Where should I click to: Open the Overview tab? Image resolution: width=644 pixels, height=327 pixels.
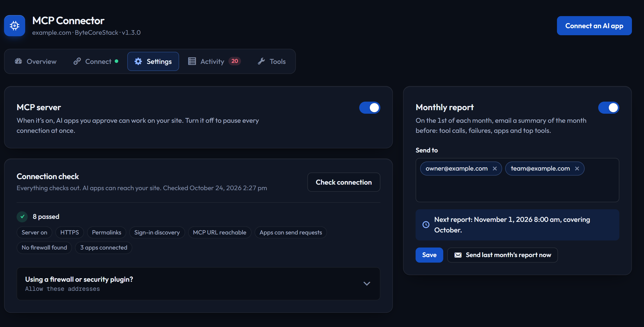(36, 61)
